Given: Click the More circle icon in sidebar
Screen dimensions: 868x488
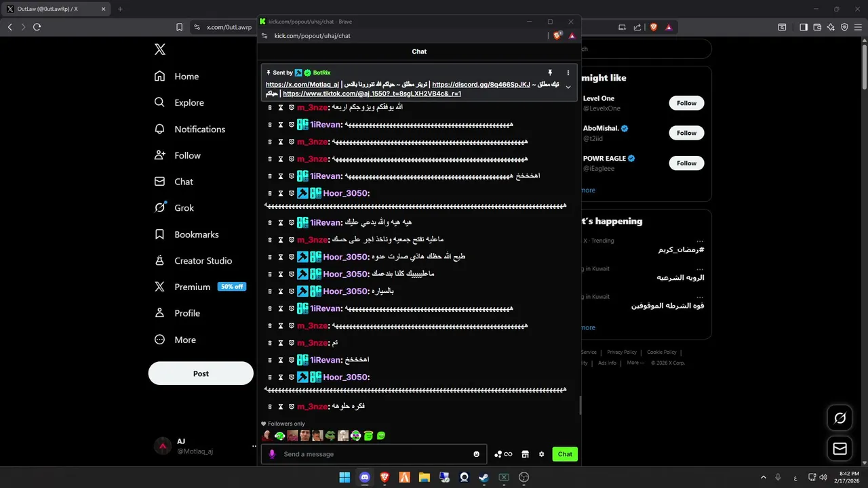Looking at the screenshot, I should 160,340.
